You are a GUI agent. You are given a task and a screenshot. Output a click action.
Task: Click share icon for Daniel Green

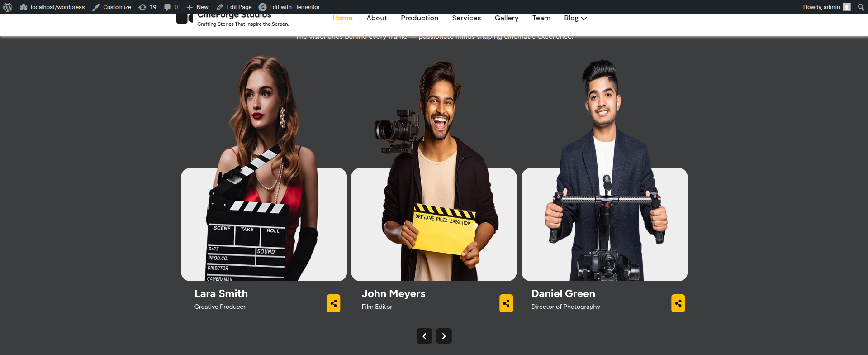pos(678,303)
